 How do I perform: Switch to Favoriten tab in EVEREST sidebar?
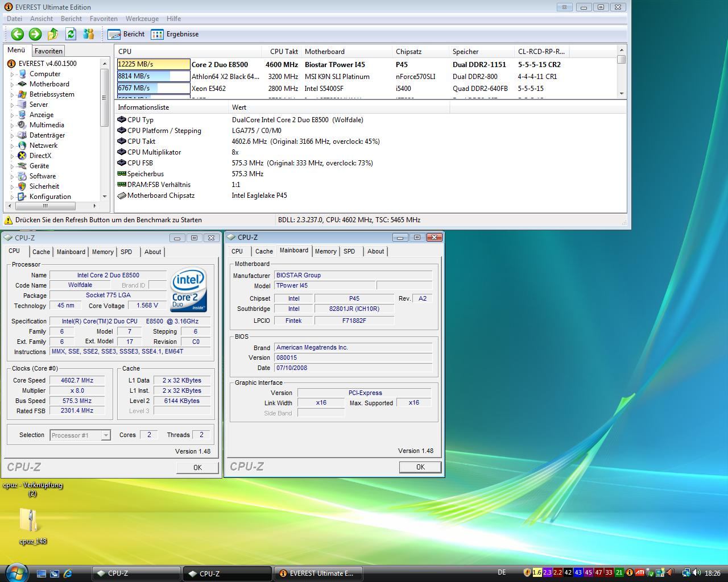[48, 51]
